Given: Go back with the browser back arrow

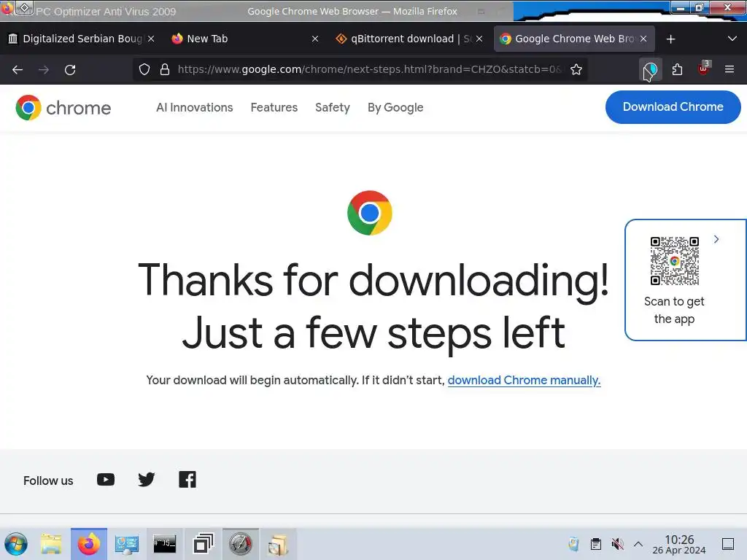Looking at the screenshot, I should click(x=18, y=70).
